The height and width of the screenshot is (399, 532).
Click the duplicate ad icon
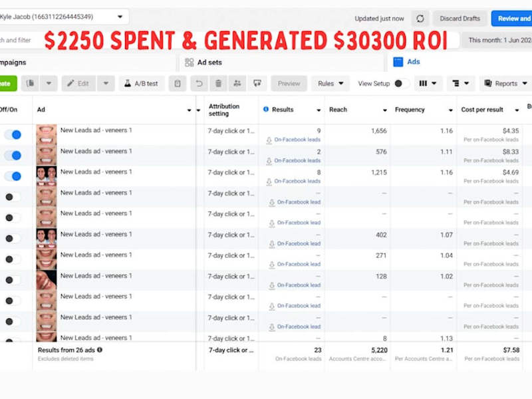coord(30,84)
